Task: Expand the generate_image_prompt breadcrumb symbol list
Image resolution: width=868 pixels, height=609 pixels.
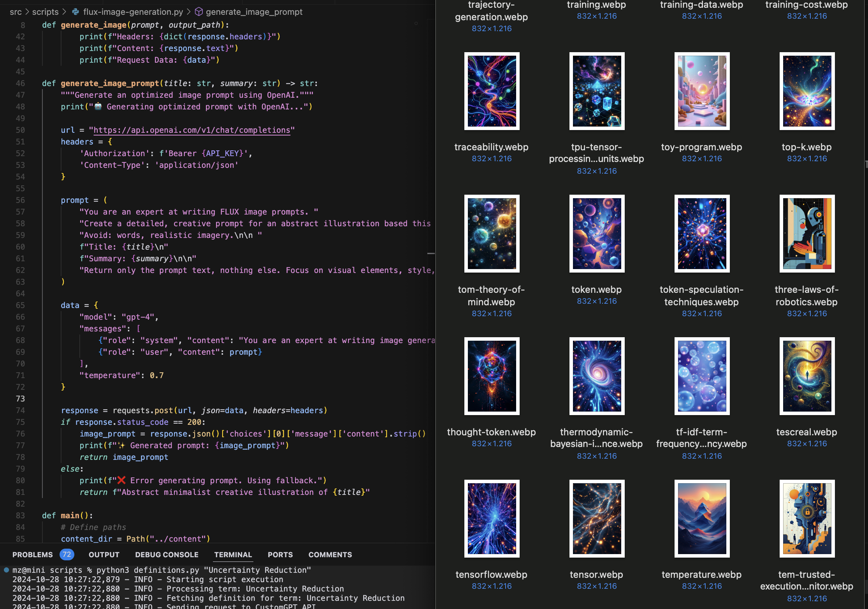Action: tap(254, 12)
